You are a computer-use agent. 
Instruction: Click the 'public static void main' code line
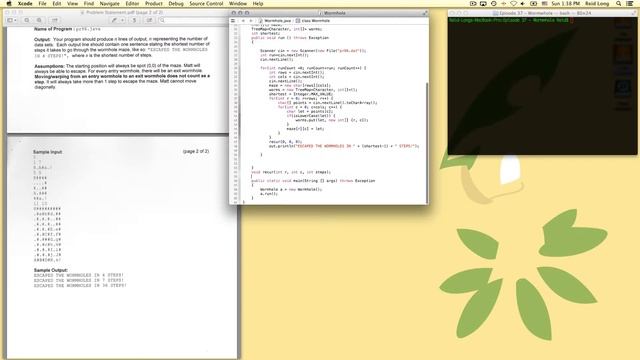[313, 180]
